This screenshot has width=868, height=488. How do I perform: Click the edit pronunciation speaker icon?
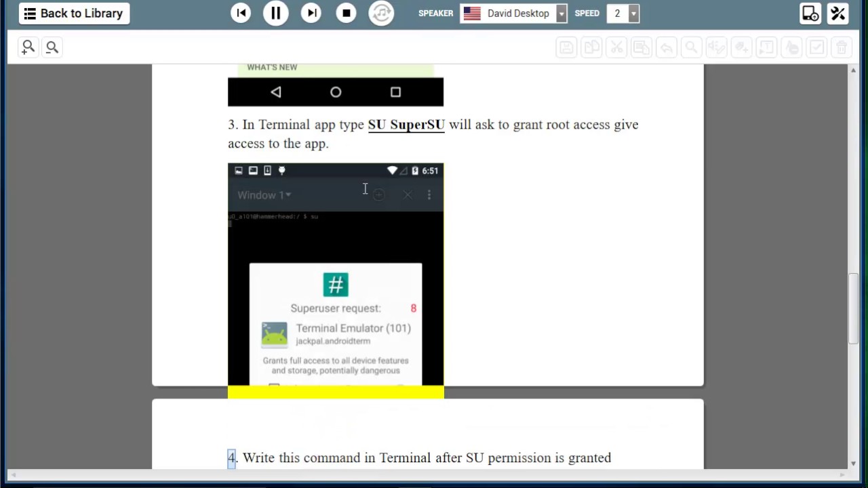(716, 47)
